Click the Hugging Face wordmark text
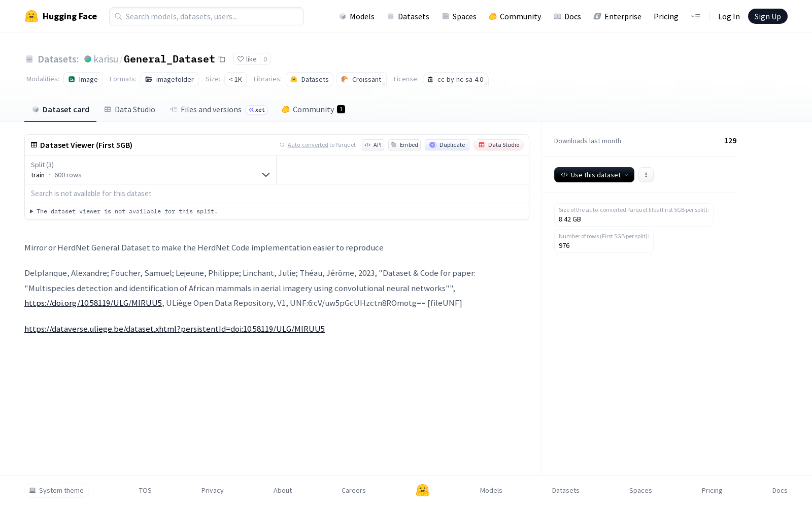The height and width of the screenshot is (508, 812). point(70,16)
